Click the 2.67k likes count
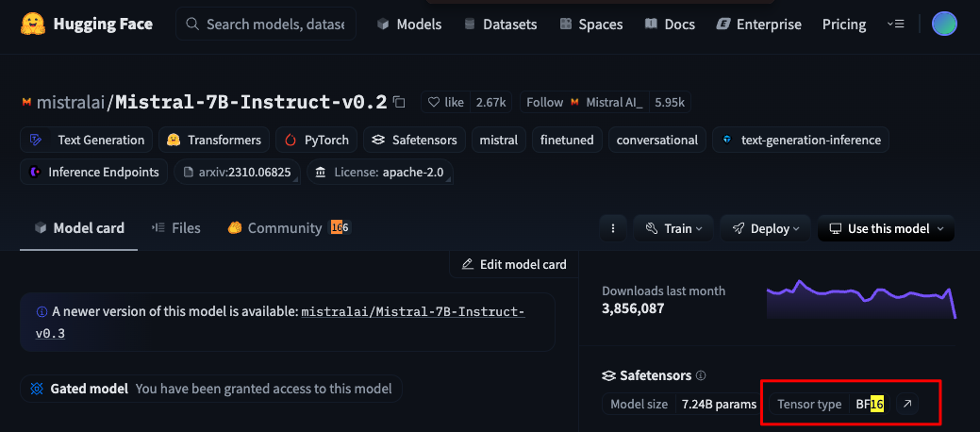Viewport: 980px width, 432px height. [491, 103]
